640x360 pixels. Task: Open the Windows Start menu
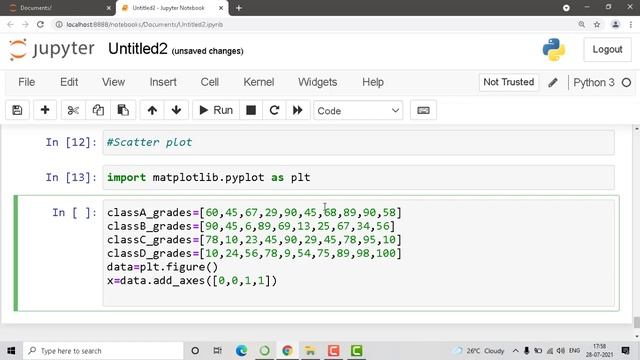[x=11, y=351]
